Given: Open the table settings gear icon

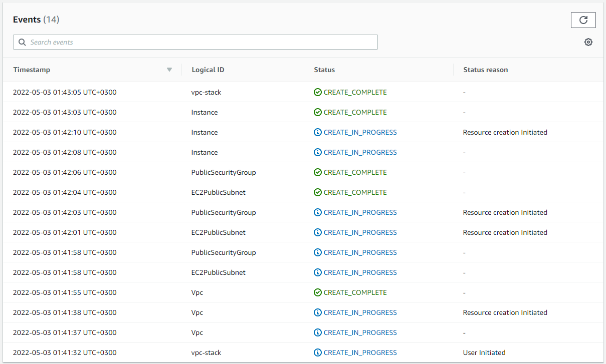Looking at the screenshot, I should (x=588, y=42).
